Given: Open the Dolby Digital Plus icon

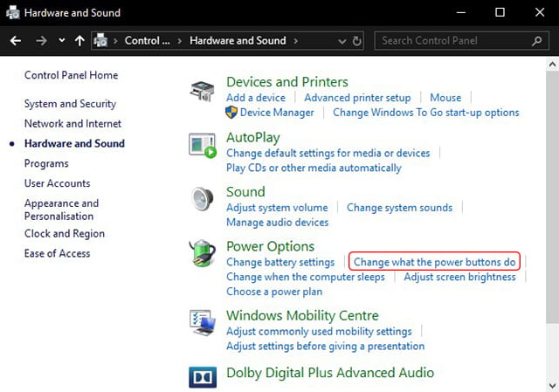Looking at the screenshot, I should point(203,377).
